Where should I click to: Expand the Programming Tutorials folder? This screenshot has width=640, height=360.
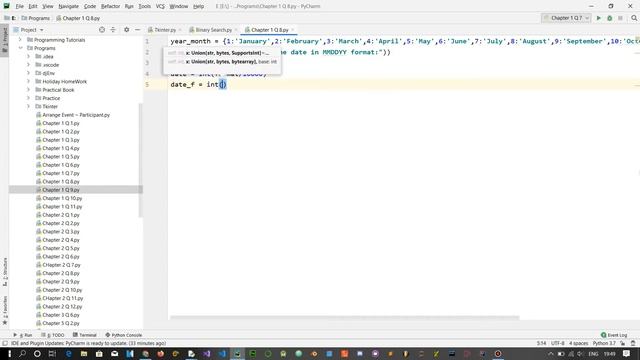(x=20, y=40)
